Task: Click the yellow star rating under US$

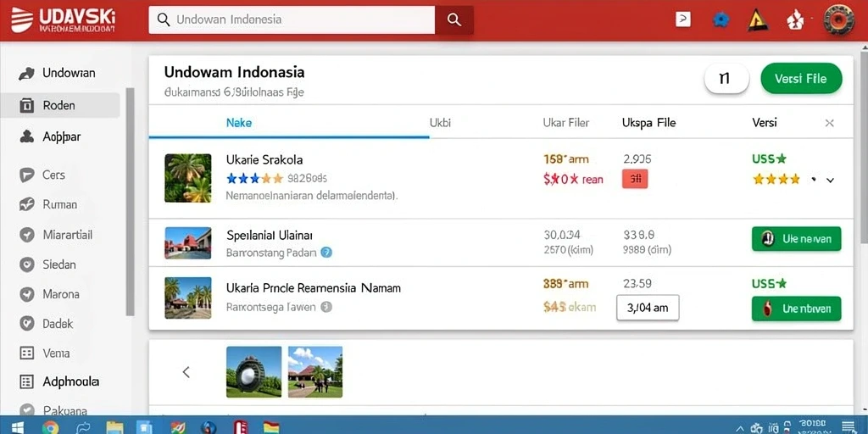Action: pos(776,180)
